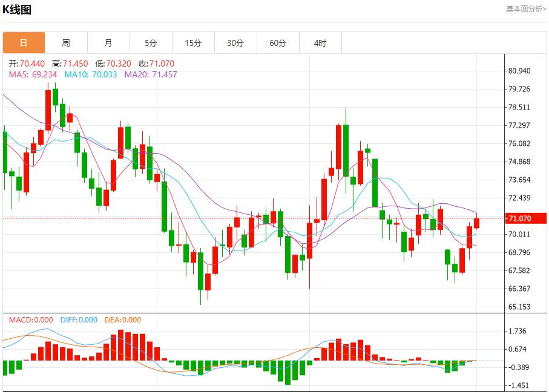
Task: Switch to the 周 weekly tab
Action: (66, 43)
